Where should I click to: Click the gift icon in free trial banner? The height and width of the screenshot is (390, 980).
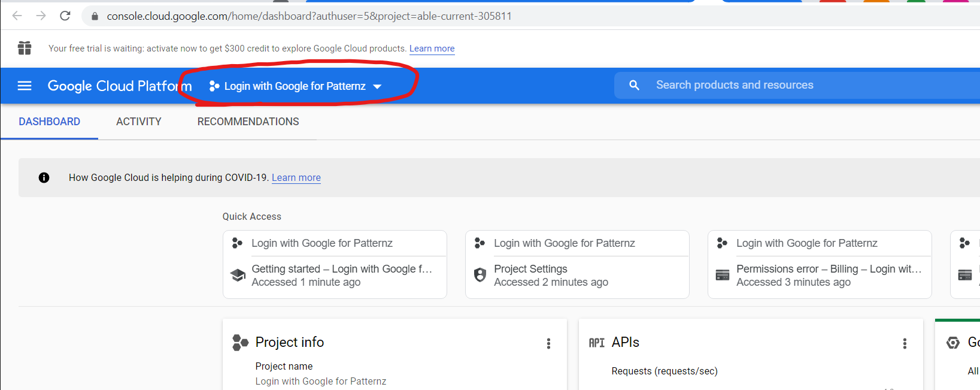(x=25, y=48)
